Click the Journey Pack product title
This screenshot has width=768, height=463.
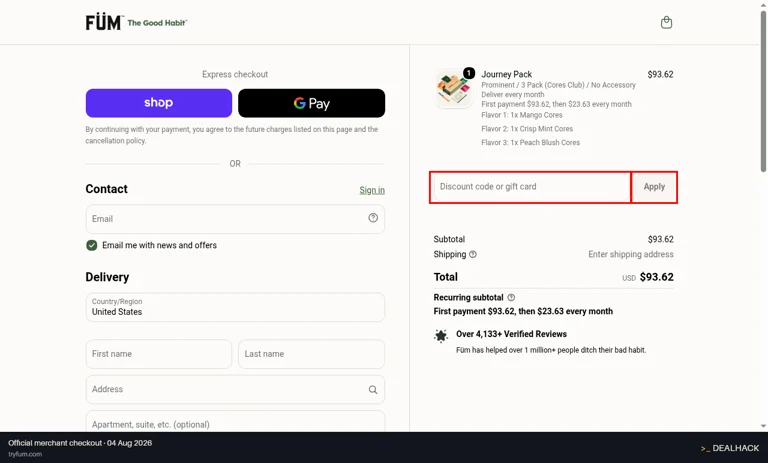[x=506, y=74]
